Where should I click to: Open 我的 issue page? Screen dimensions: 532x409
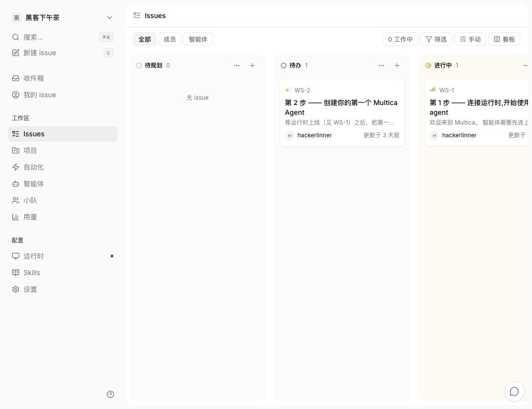tap(63, 95)
